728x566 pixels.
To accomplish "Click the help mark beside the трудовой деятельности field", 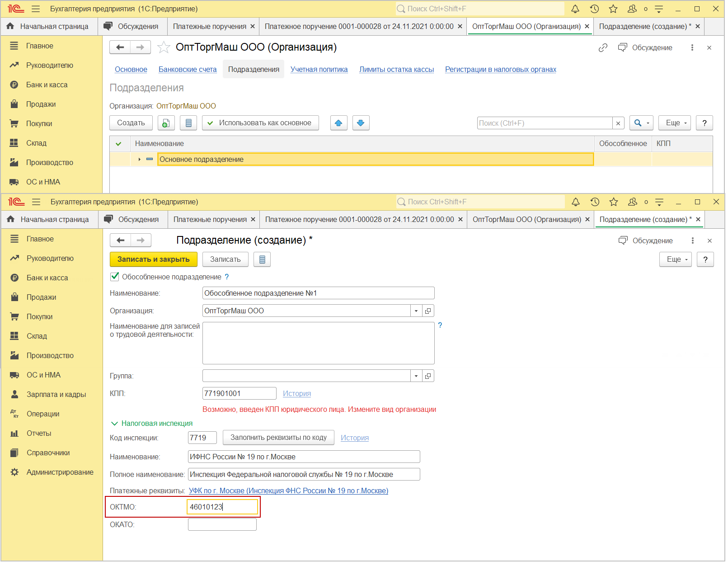I will click(440, 325).
